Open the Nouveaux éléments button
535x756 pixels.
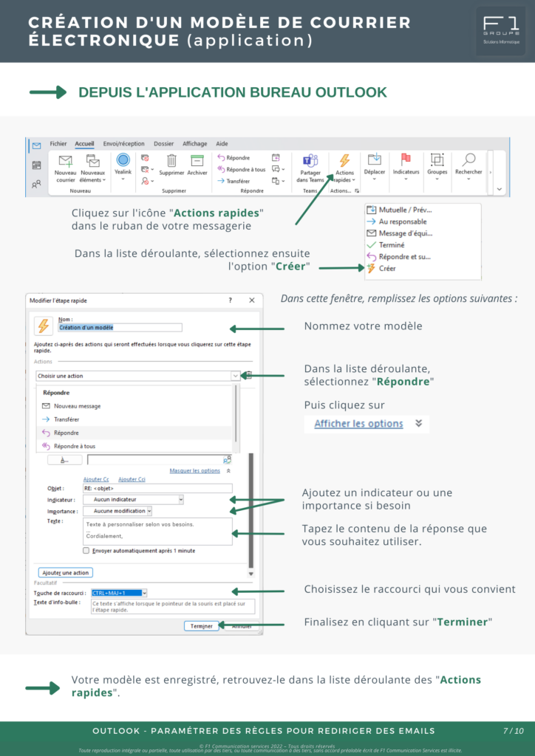92,169
